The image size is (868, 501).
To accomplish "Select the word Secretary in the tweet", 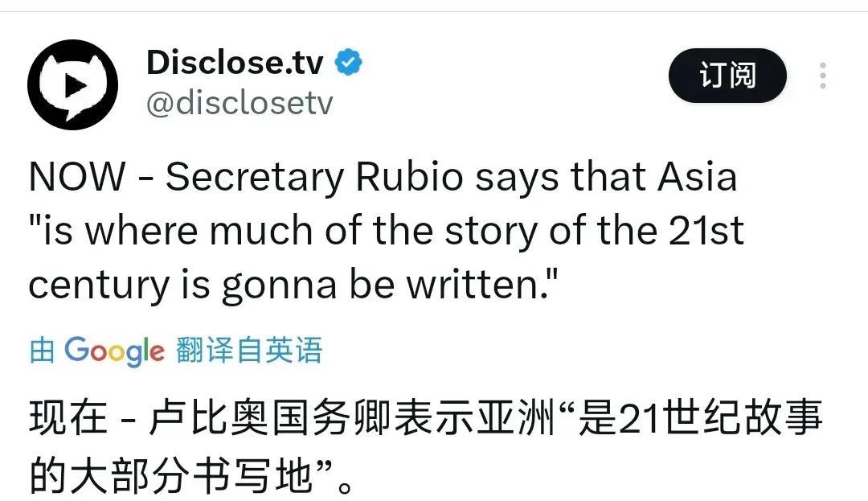I will (255, 177).
